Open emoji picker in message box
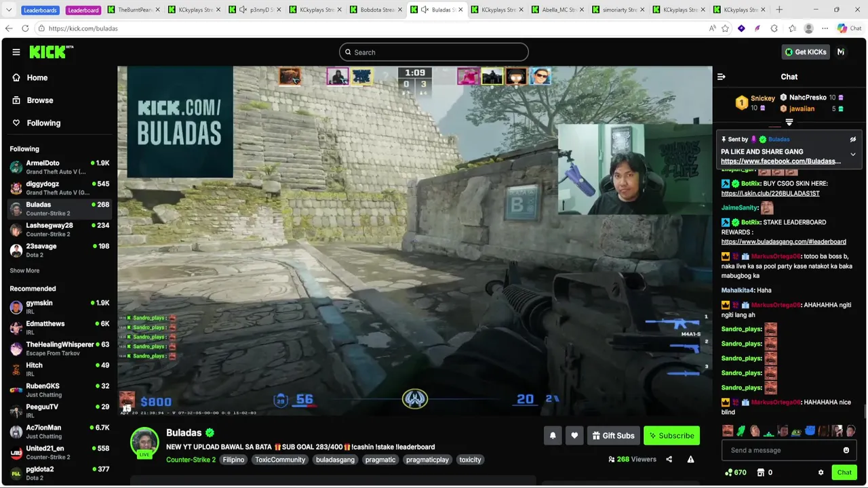Screen dimensions: 868x488 click(x=846, y=450)
